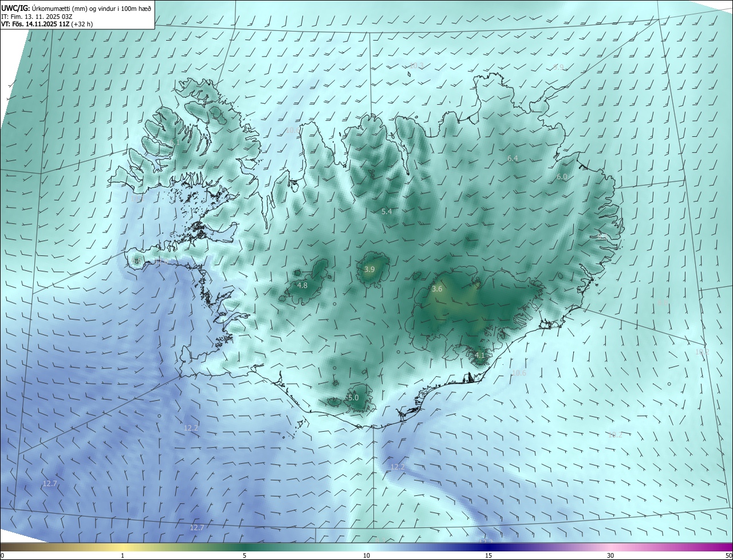
Task: Click the "15" tick on the color scale
Action: (488, 555)
